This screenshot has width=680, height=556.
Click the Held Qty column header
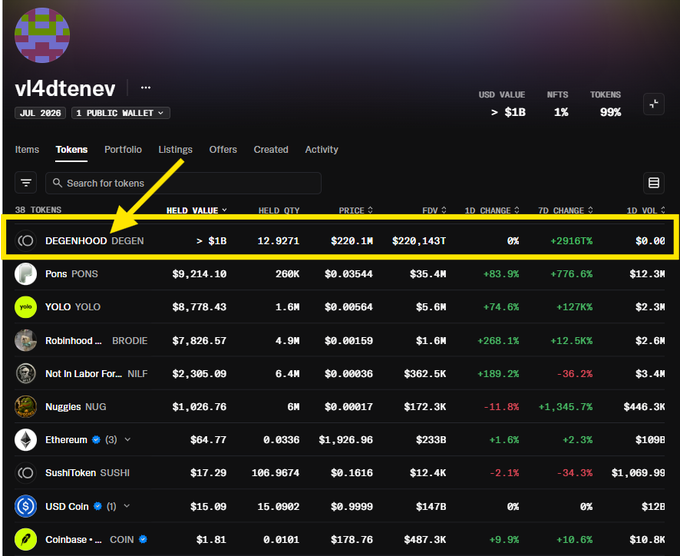point(279,210)
